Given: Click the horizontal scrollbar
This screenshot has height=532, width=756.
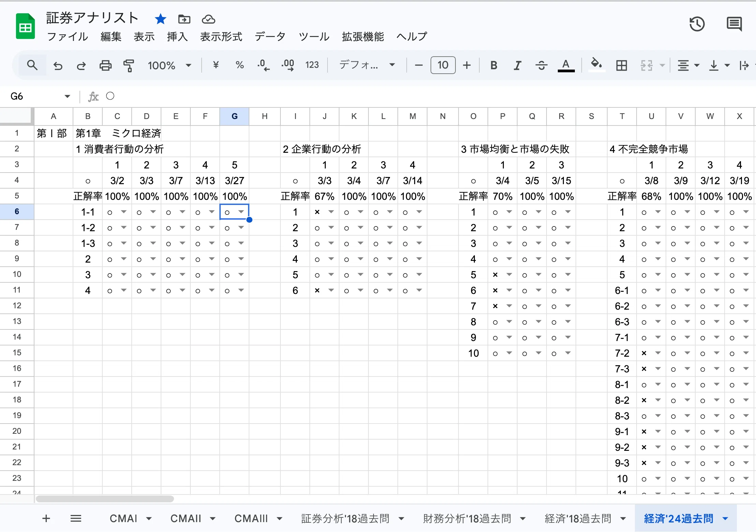Looking at the screenshot, I should pos(105,499).
